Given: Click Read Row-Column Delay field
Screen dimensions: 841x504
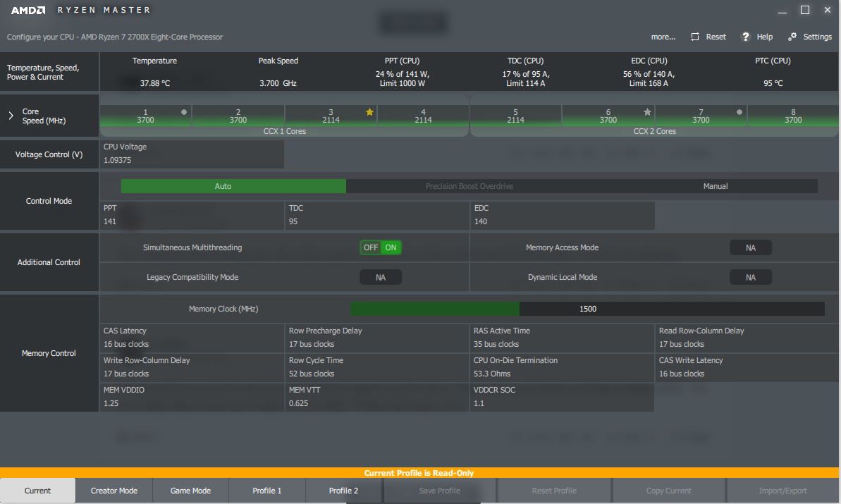Looking at the screenshot, I should pos(747,338).
